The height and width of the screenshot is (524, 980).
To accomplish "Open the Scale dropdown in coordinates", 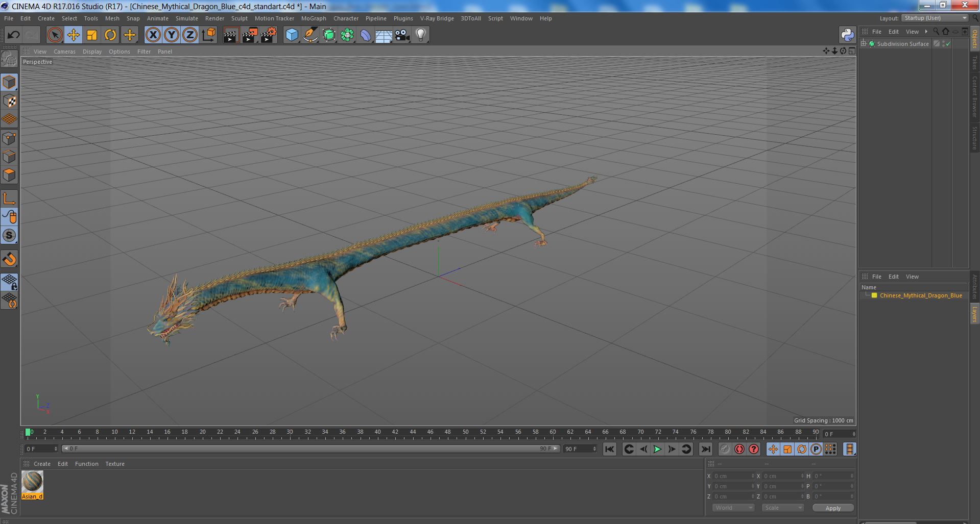I will tap(783, 508).
